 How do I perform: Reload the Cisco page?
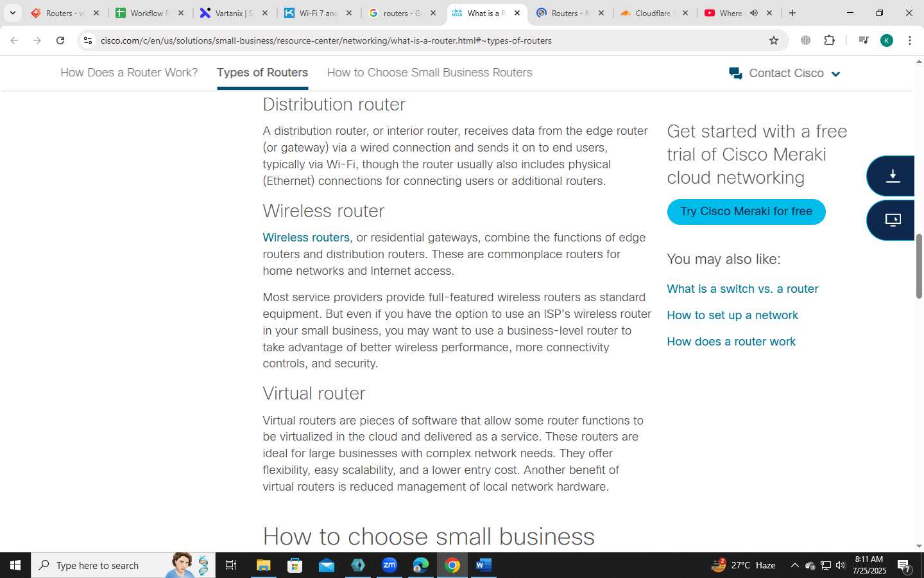[60, 40]
